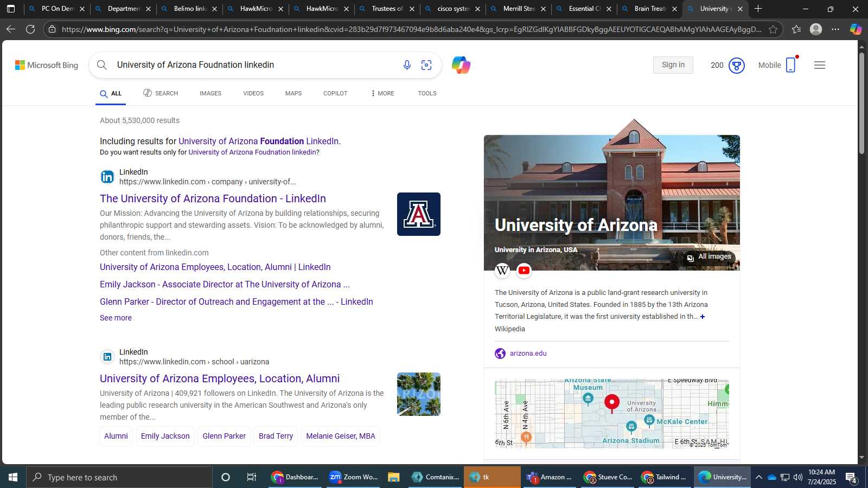The height and width of the screenshot is (488, 868).
Task: Click the University of Arizona A logo thumbnail
Action: 419,214
